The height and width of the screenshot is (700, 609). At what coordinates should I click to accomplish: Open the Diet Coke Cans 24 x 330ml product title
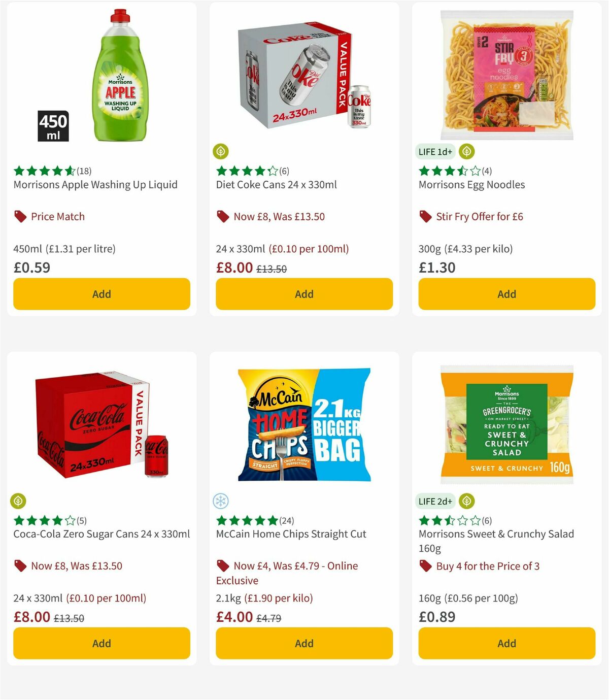pyautogui.click(x=276, y=185)
